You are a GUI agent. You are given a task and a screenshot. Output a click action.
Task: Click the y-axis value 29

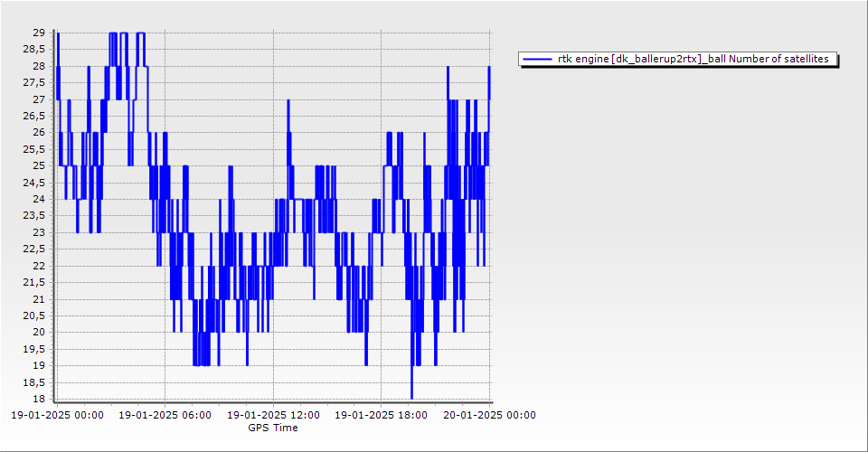39,33
